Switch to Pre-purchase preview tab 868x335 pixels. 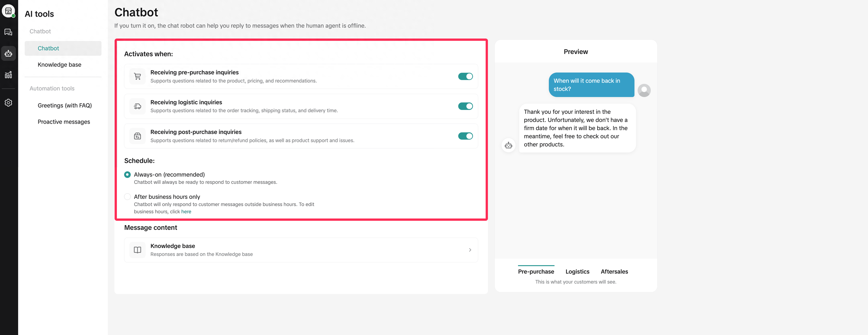(x=536, y=271)
